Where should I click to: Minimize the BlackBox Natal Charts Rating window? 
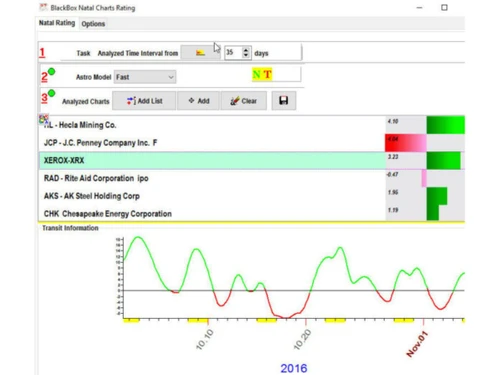coord(419,7)
